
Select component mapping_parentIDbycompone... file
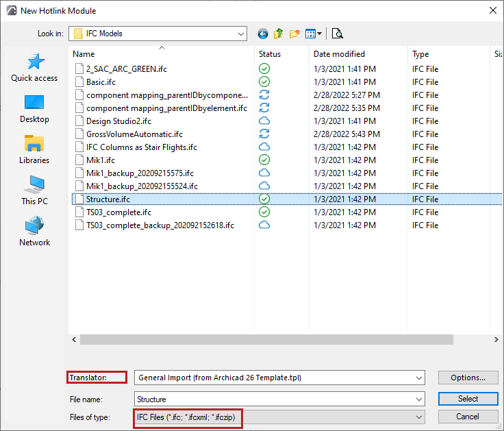167,95
